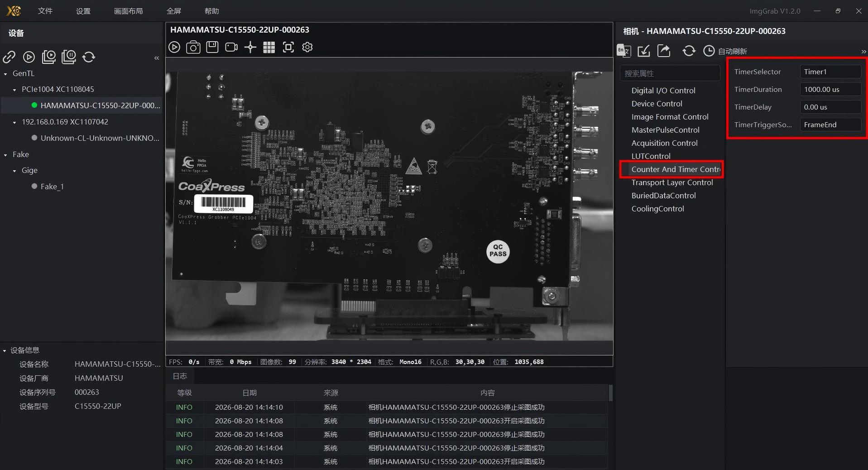Toggle the grid overlay icon
This screenshot has width=868, height=470.
(269, 47)
